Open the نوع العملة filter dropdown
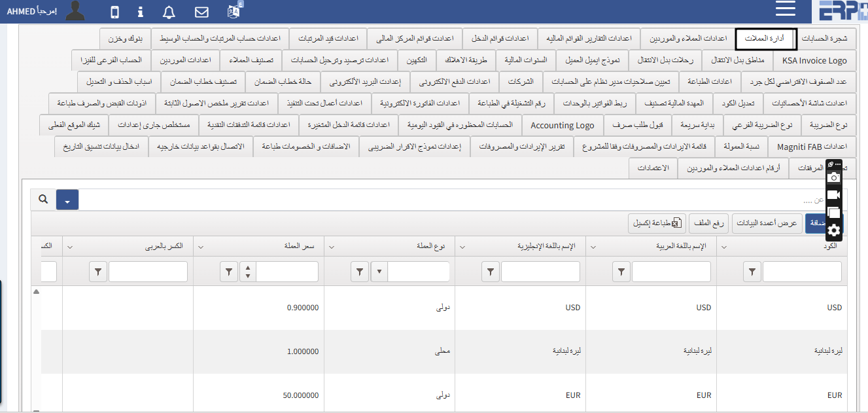868x413 pixels. point(381,271)
